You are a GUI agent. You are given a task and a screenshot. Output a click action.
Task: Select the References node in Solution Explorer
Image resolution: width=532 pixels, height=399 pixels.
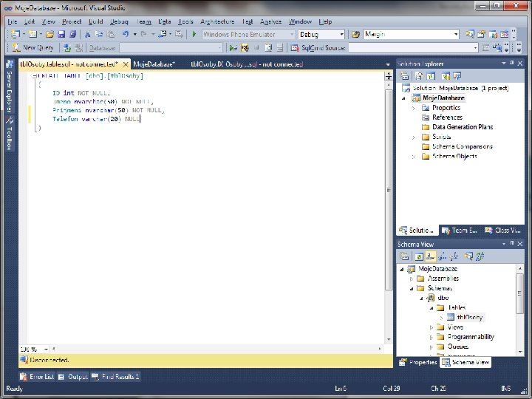tap(447, 117)
